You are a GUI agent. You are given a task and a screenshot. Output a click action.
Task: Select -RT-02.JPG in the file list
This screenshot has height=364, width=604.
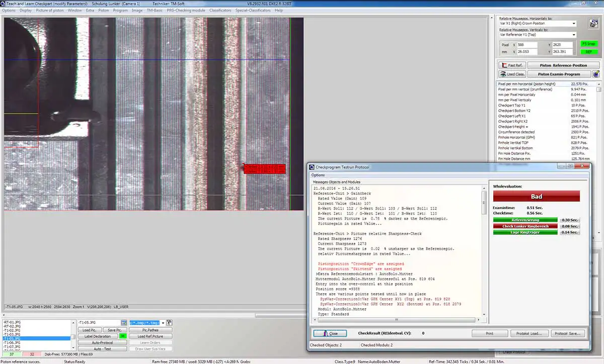(36, 326)
